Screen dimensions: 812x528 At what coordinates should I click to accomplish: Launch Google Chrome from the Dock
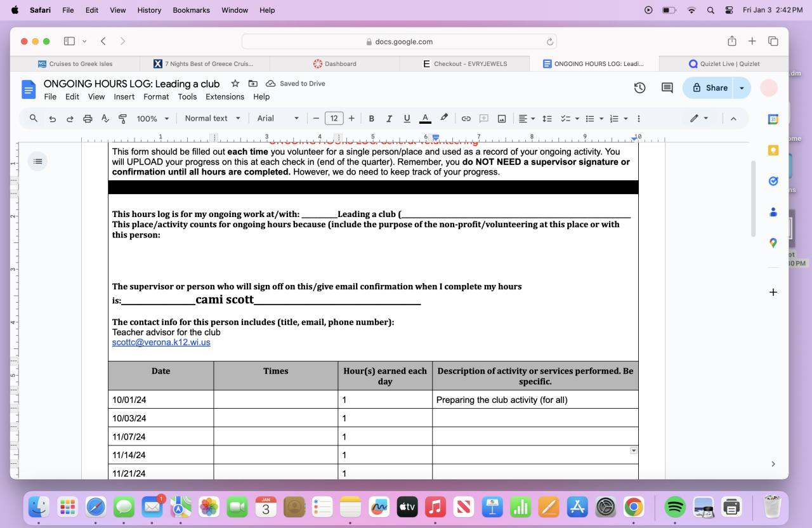coord(633,506)
